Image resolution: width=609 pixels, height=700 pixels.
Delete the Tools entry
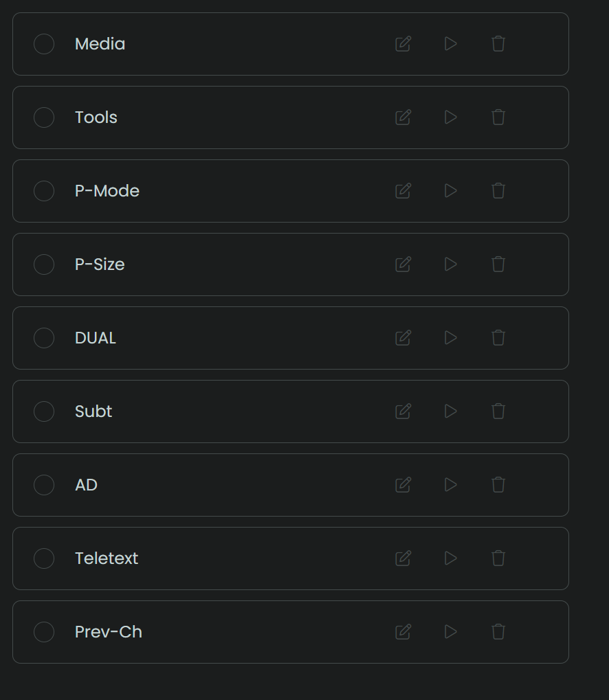pos(498,117)
